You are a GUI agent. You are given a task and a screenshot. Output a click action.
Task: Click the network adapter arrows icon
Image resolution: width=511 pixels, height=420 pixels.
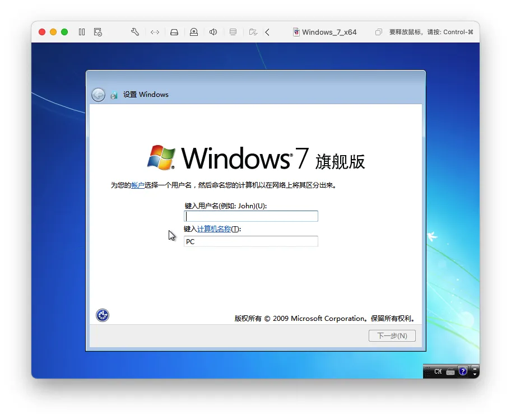pos(155,32)
